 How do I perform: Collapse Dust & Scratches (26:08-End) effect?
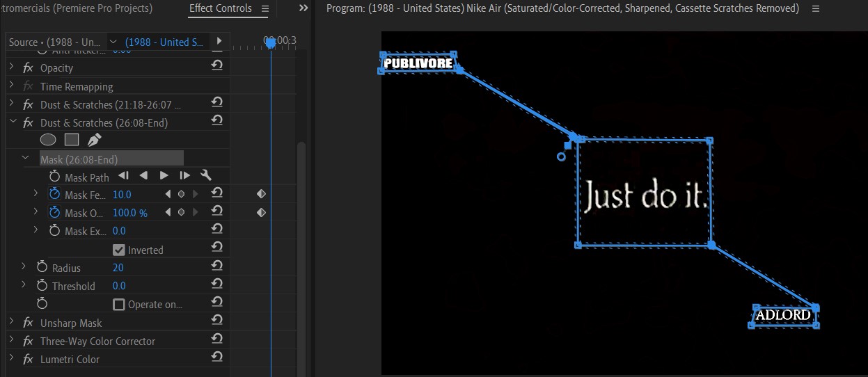(12, 122)
